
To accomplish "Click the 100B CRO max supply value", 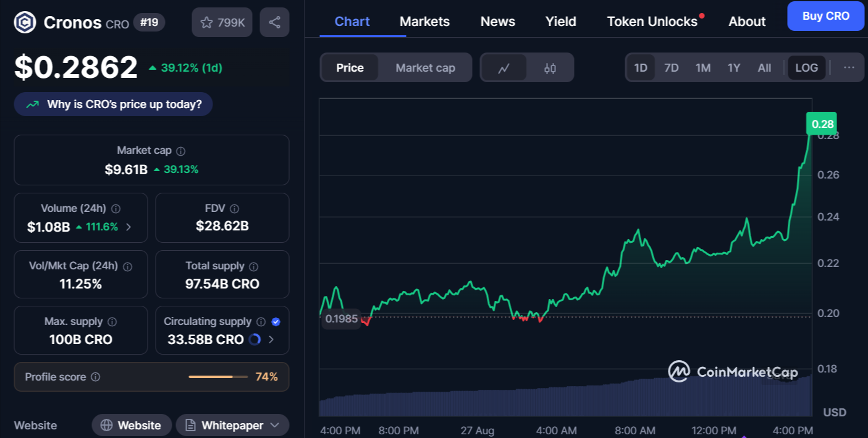I will point(81,339).
